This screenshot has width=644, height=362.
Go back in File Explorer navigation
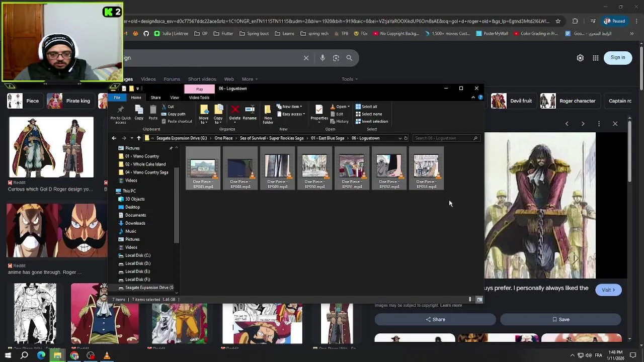(x=114, y=138)
